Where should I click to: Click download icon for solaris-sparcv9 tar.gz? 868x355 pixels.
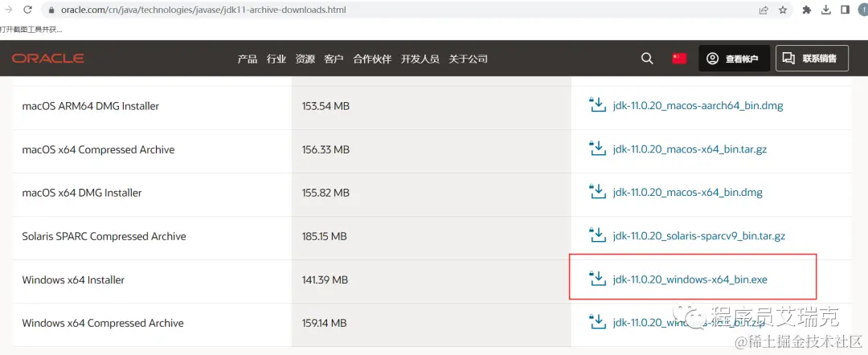tap(597, 235)
